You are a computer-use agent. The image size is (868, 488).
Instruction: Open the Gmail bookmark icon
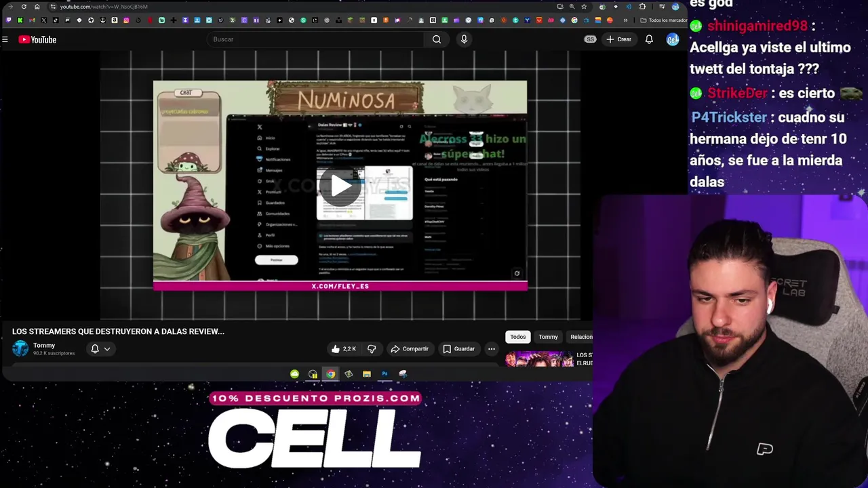pos(32,20)
